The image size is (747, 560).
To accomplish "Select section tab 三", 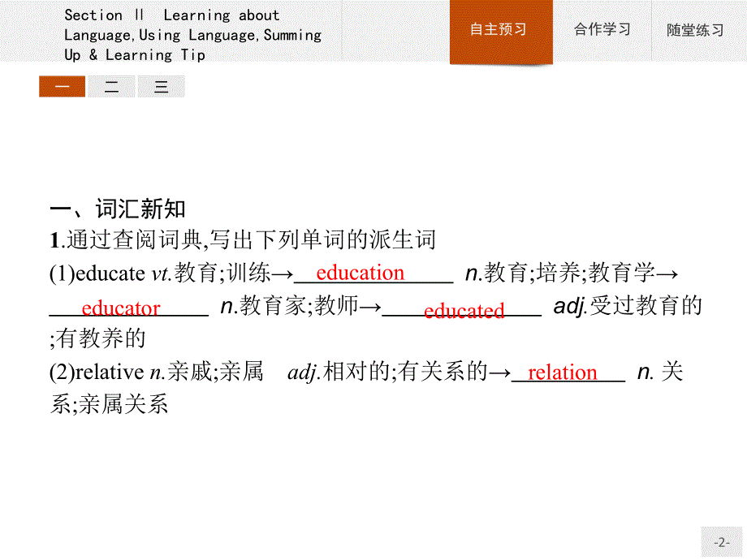I will click(x=161, y=86).
